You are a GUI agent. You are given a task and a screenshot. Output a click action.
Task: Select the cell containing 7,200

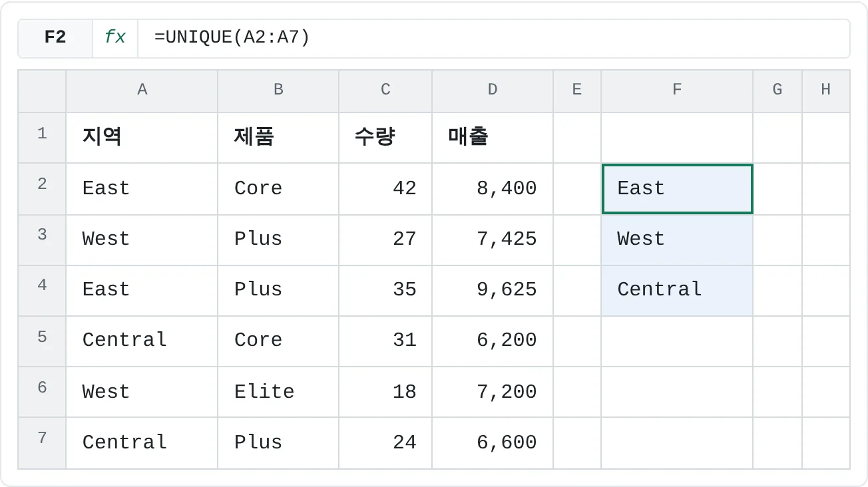493,392
